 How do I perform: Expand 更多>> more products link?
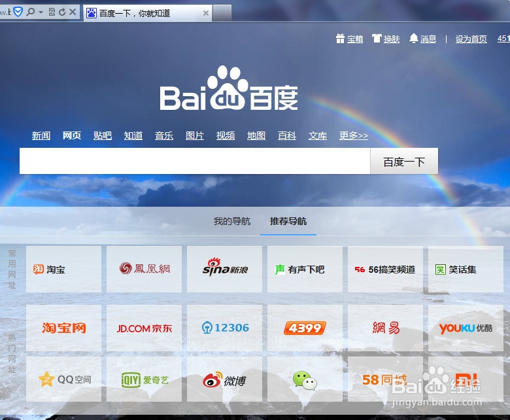click(354, 135)
